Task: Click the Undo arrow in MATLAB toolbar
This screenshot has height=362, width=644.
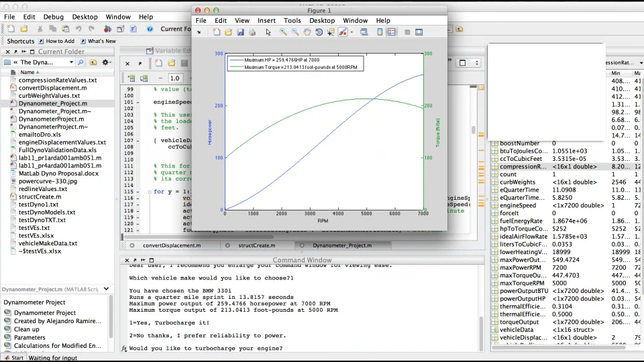Action: point(78,29)
